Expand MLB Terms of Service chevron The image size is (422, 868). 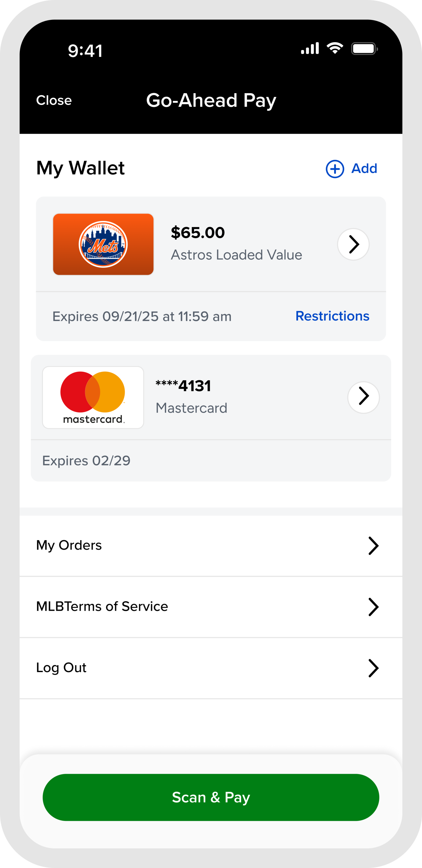coord(373,607)
